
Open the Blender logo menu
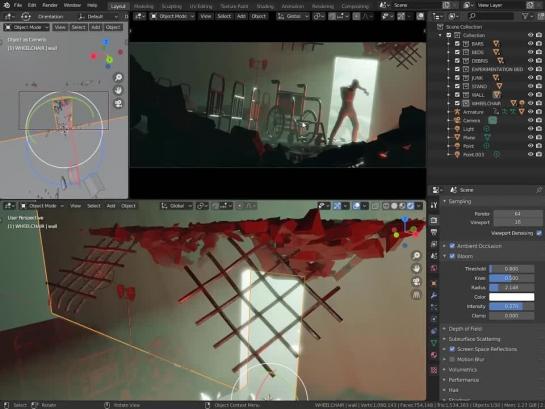(x=6, y=5)
